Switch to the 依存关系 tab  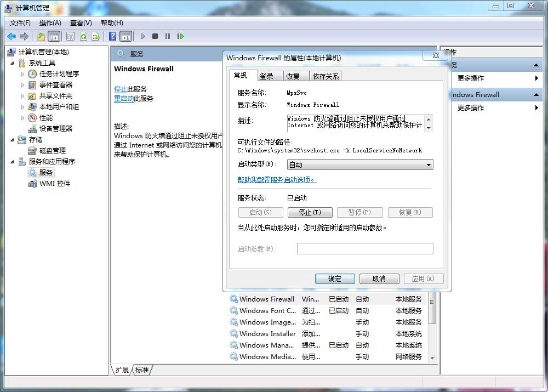pos(326,76)
